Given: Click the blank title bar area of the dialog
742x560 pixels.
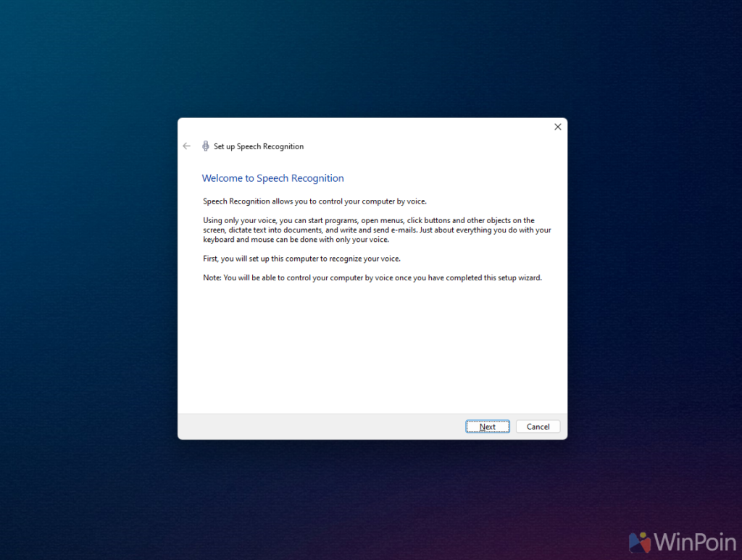Looking at the screenshot, I should pos(362,127).
